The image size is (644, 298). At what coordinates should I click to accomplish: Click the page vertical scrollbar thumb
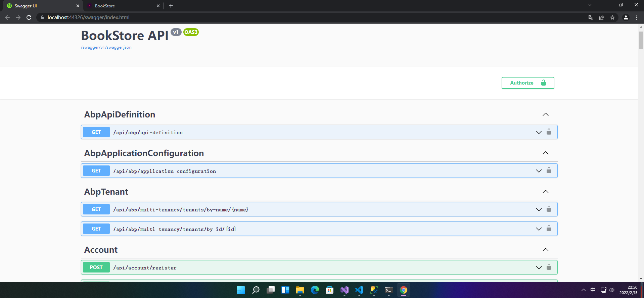tap(641, 40)
